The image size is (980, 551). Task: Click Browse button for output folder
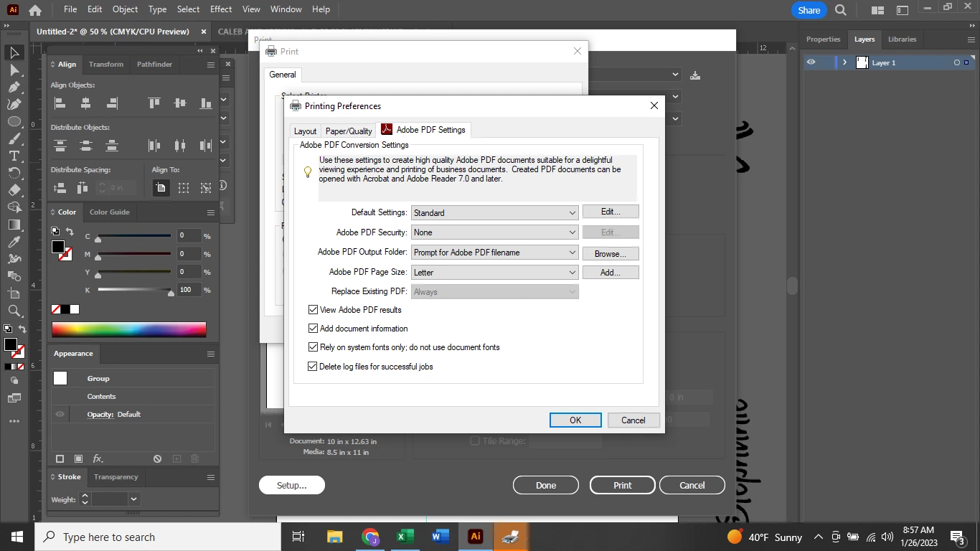click(x=611, y=254)
